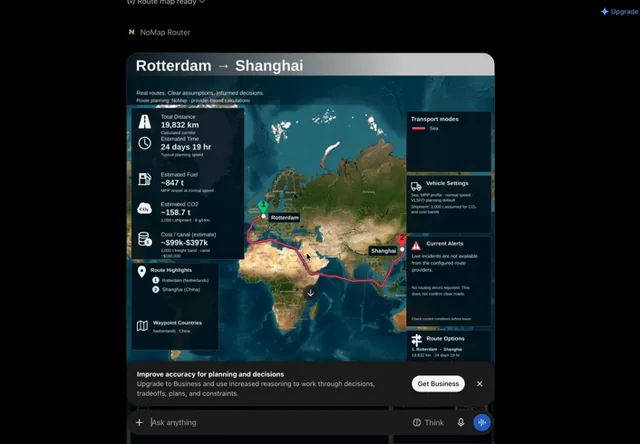Click the Route Options signpost icon
Viewport: 640px width, 444px height.
coord(416,340)
